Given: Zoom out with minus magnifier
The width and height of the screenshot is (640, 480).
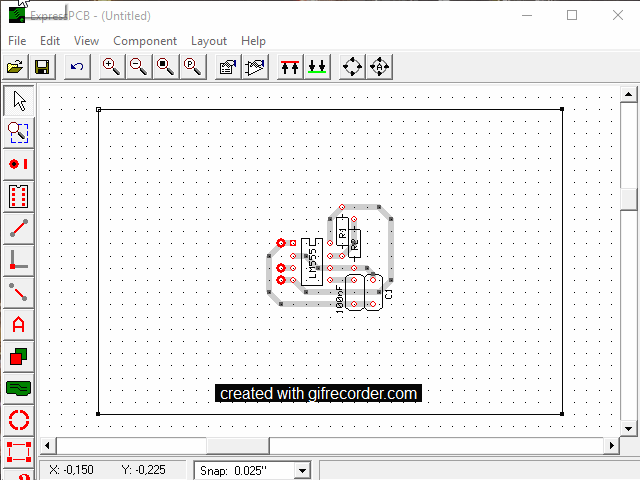Looking at the screenshot, I should pyautogui.click(x=138, y=67).
